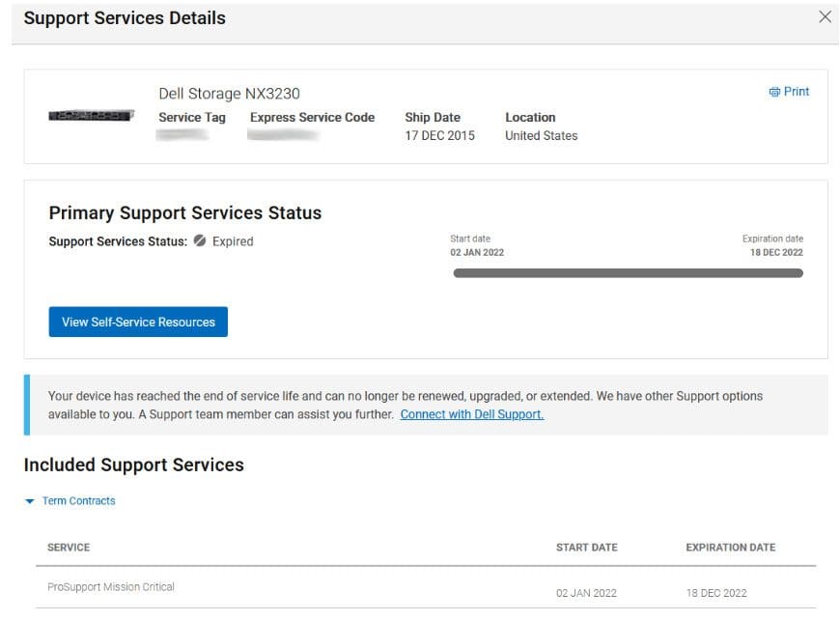Open the Connect with Dell Support link
840x620 pixels.
point(471,414)
